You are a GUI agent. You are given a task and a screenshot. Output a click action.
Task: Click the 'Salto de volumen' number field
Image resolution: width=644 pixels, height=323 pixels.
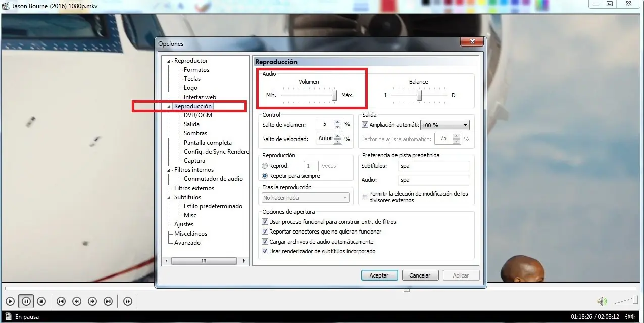325,124
